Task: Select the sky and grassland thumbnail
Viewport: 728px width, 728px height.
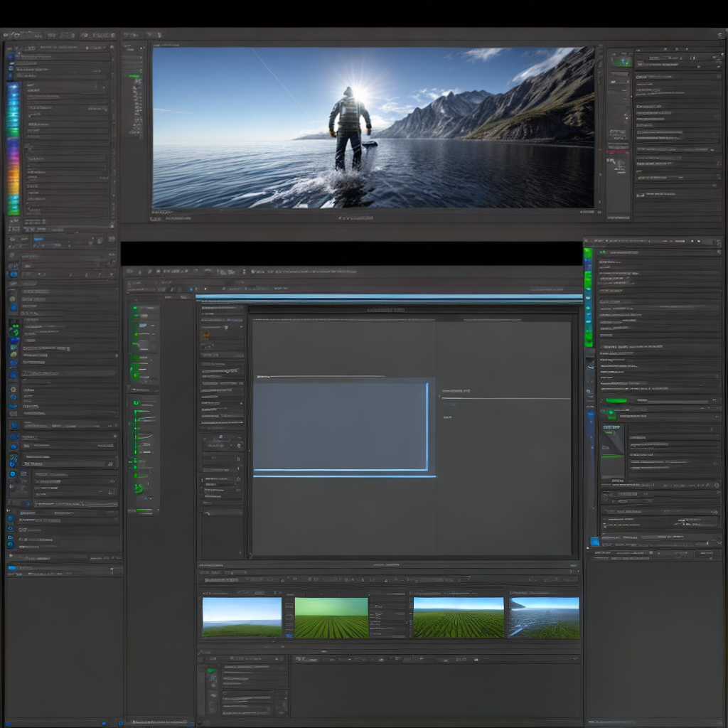Action: point(242,616)
